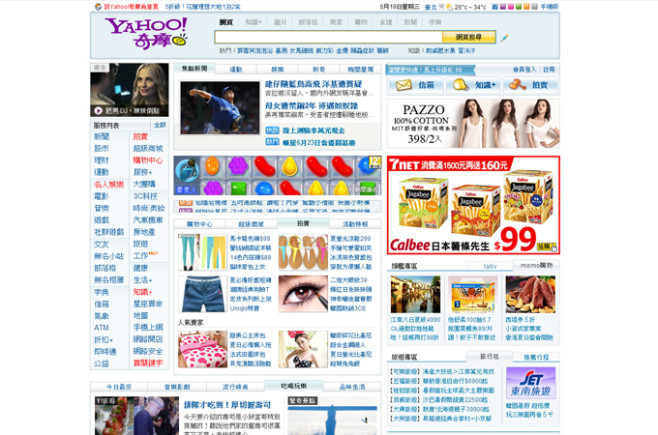Image resolution: width=658 pixels, height=435 pixels.
Task: Select the 網頁 search tab
Action: click(x=226, y=22)
